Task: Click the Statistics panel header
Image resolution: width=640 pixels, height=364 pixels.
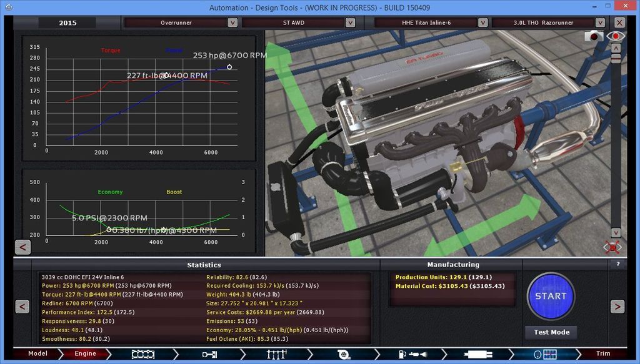Action: (204, 265)
